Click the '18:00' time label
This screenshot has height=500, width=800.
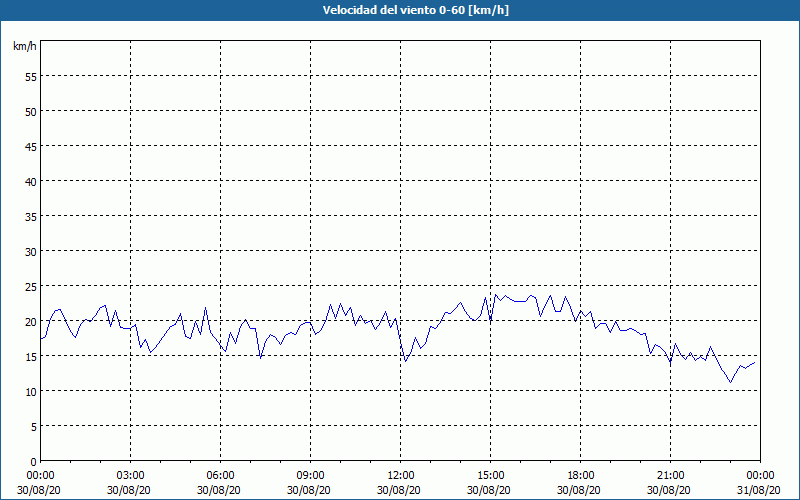tap(581, 476)
